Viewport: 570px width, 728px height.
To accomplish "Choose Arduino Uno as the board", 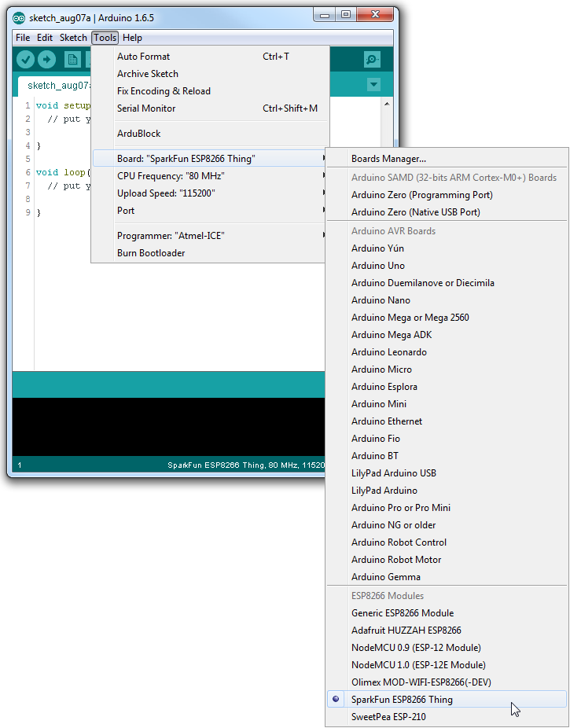I will (x=378, y=266).
